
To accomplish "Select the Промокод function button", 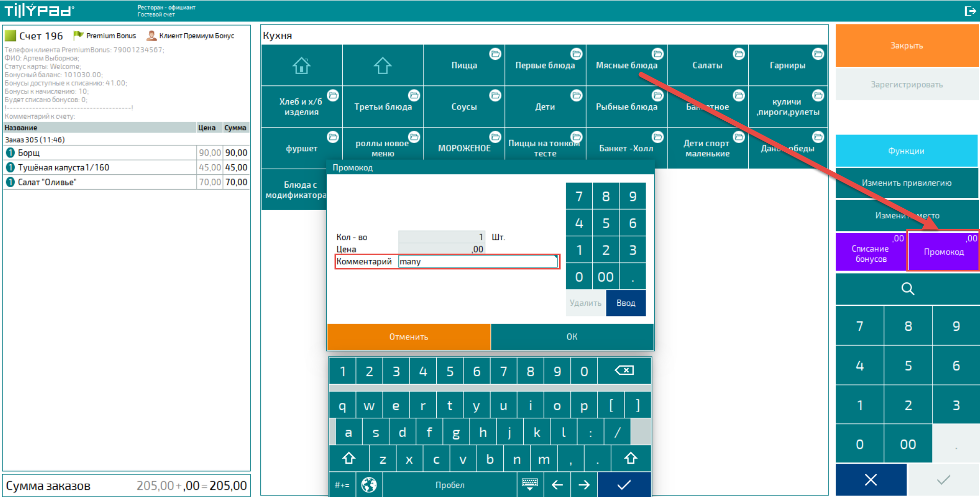I will [x=943, y=251].
